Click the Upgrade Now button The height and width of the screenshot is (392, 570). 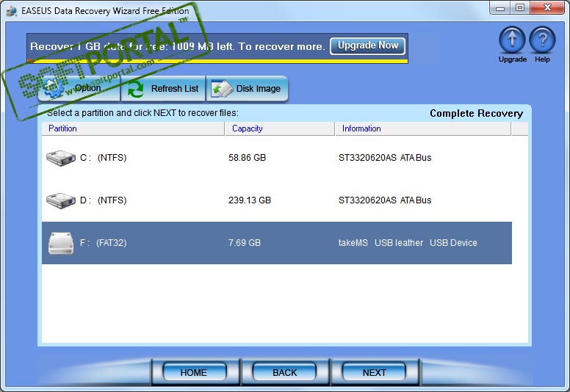[367, 46]
